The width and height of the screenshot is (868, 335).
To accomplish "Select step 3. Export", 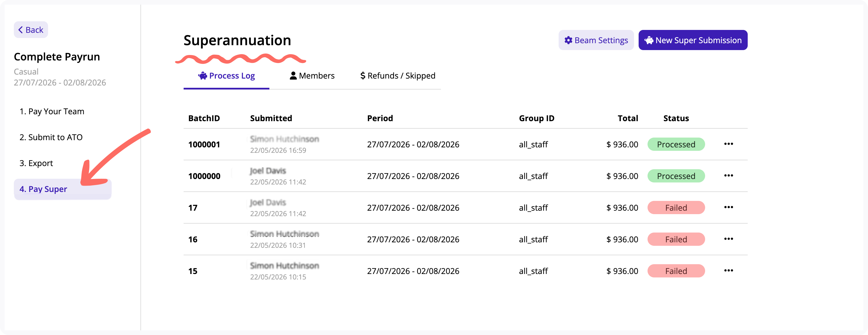I will point(36,163).
